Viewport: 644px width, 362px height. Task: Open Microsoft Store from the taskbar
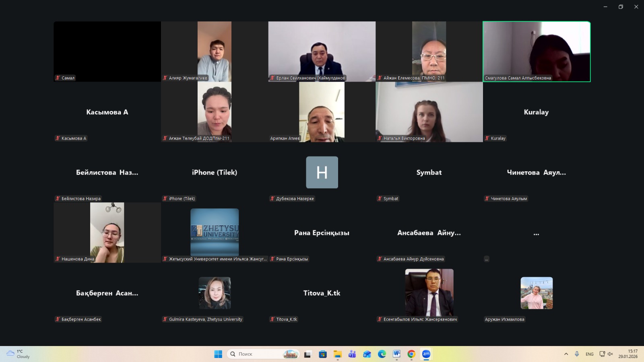pyautogui.click(x=323, y=354)
